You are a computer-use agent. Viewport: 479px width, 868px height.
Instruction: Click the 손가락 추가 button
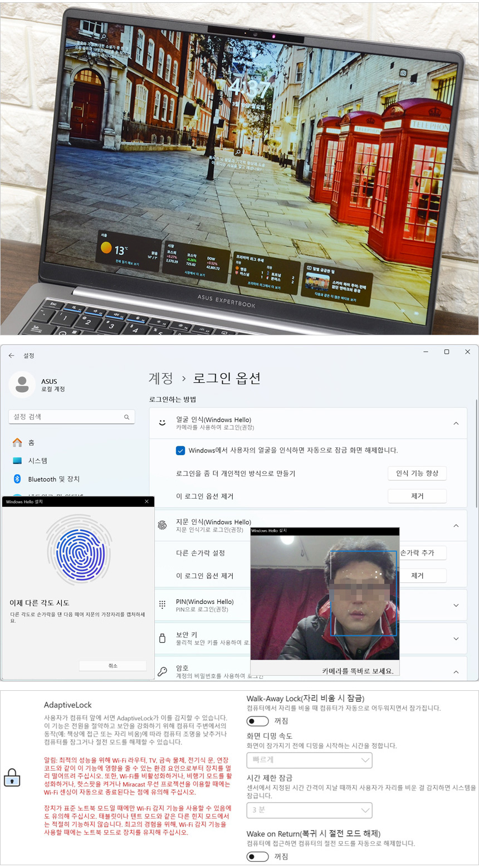(x=422, y=553)
